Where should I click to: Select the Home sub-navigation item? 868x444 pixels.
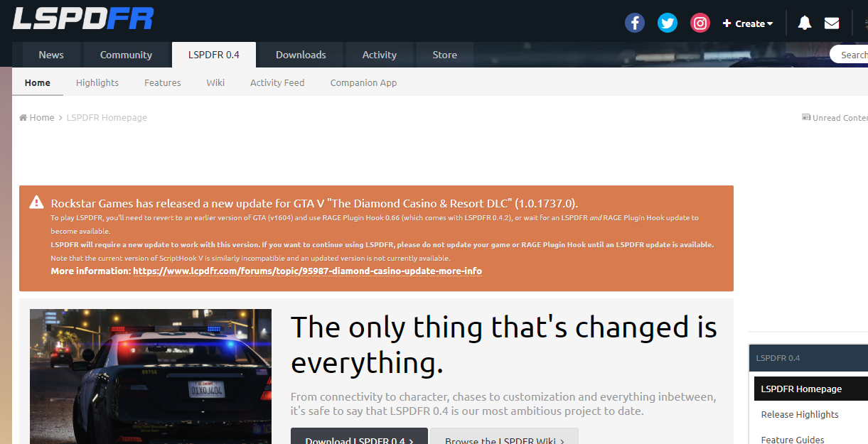(x=38, y=82)
